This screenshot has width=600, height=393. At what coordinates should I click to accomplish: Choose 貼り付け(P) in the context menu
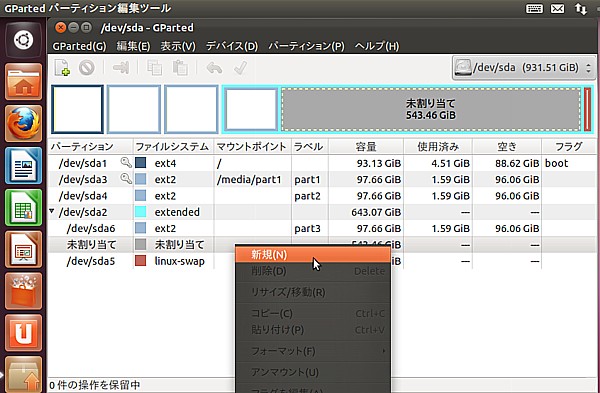pos(313,329)
